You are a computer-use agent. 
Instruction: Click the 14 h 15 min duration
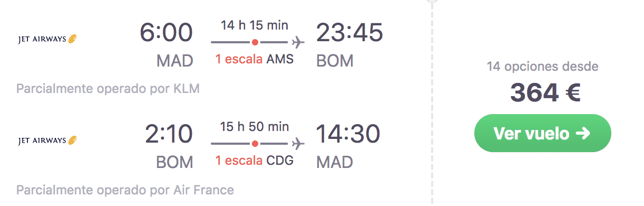(x=255, y=25)
